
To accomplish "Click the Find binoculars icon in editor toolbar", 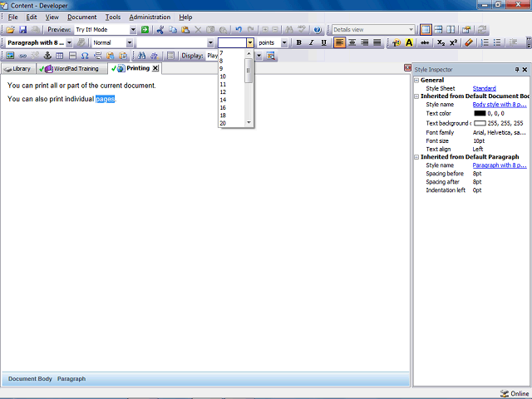I will click(x=141, y=56).
